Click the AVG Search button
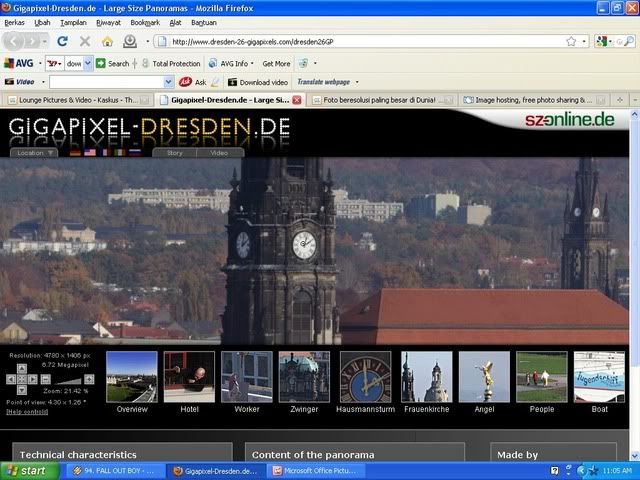640x480 pixels. click(113, 63)
